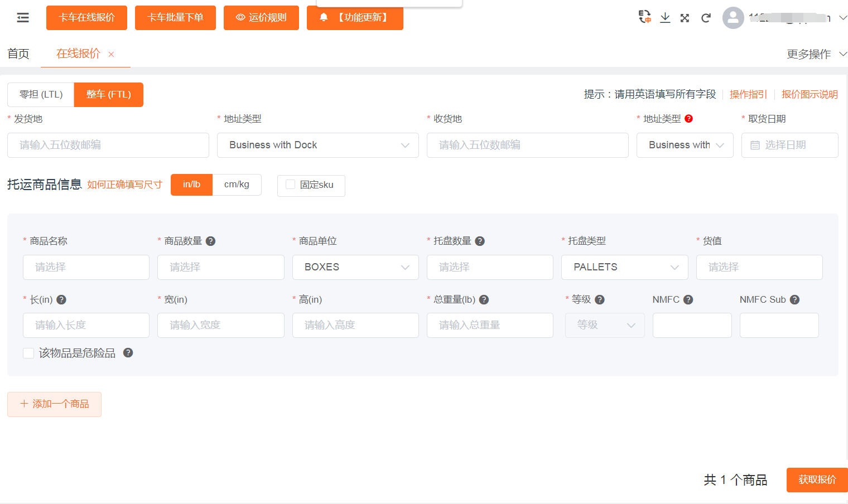
Task: Check the 固定sku checkbox
Action: pos(290,185)
